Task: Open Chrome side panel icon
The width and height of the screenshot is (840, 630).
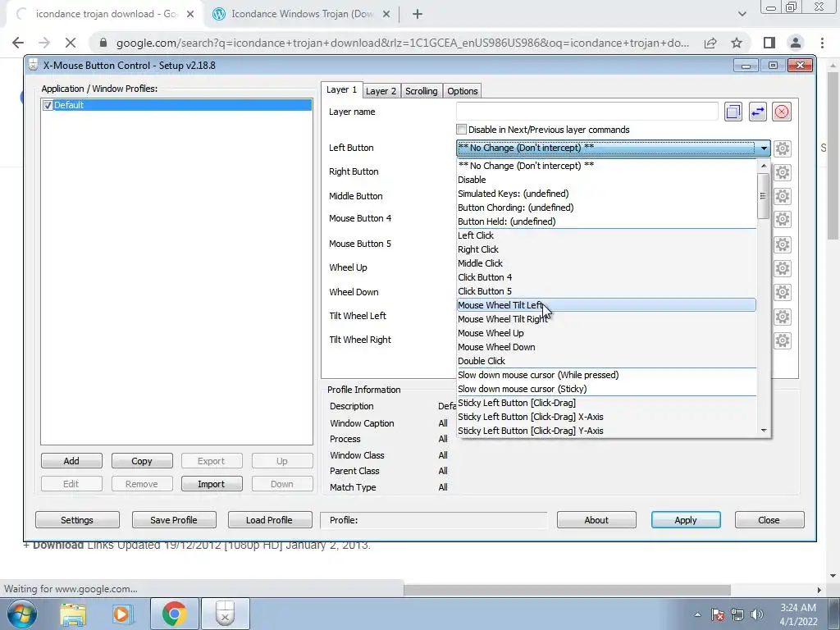Action: pyautogui.click(x=769, y=43)
